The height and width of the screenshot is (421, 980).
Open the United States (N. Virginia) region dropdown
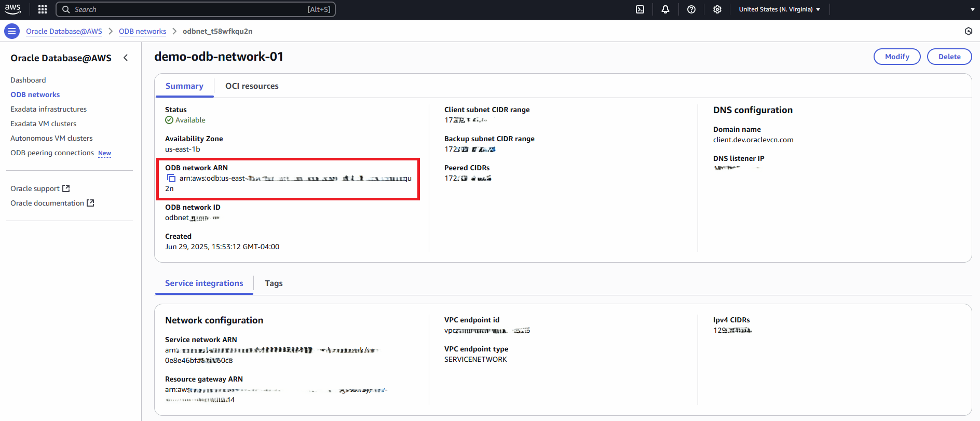(x=779, y=9)
